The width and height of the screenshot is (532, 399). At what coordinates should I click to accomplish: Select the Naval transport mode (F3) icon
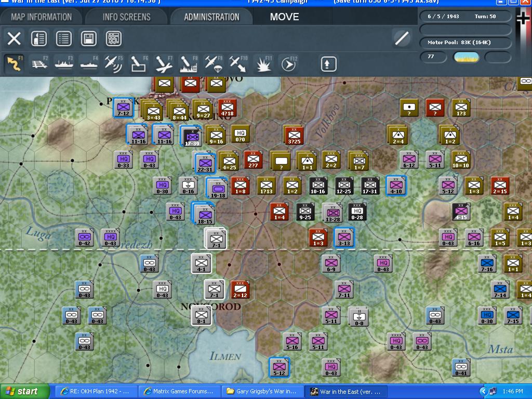64,63
